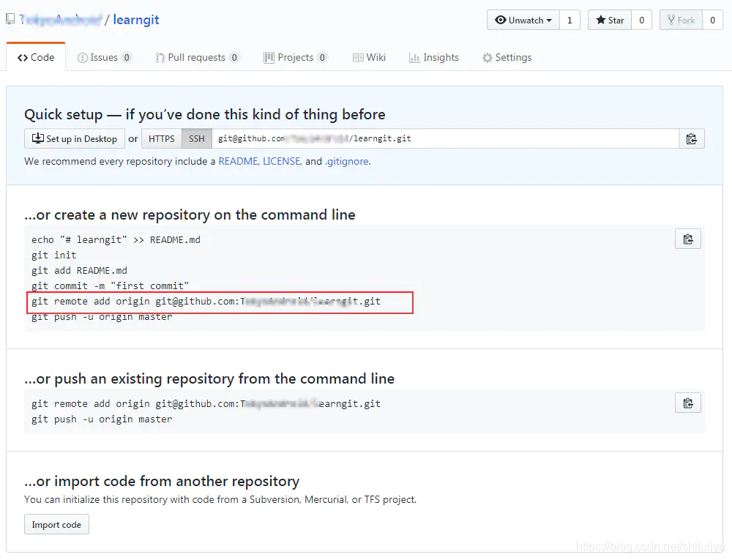Copy the quick setup SSH URL to clipboard
Image resolution: width=732 pixels, height=560 pixels.
(x=692, y=138)
